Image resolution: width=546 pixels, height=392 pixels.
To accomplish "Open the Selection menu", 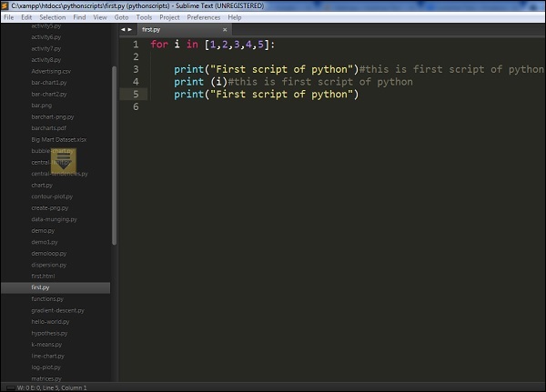I will coord(53,17).
